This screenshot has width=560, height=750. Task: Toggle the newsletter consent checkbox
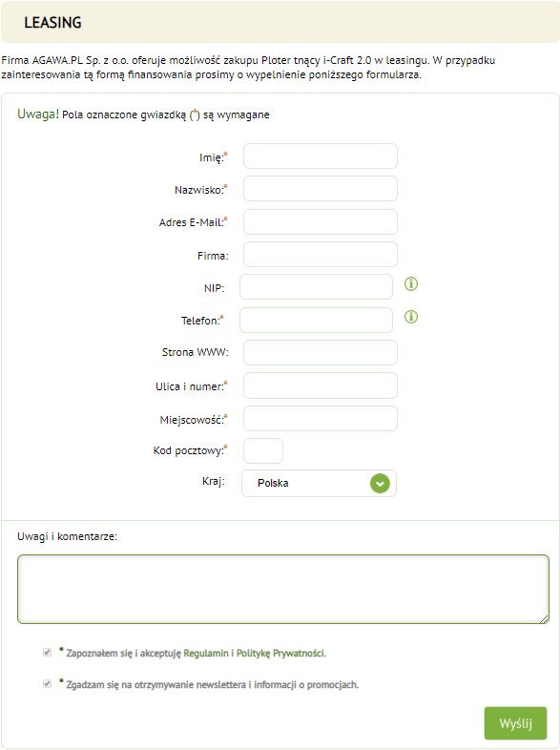click(48, 684)
